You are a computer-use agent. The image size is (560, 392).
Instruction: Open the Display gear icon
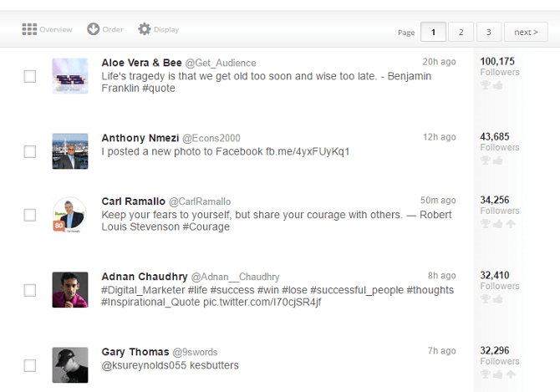[x=145, y=29]
